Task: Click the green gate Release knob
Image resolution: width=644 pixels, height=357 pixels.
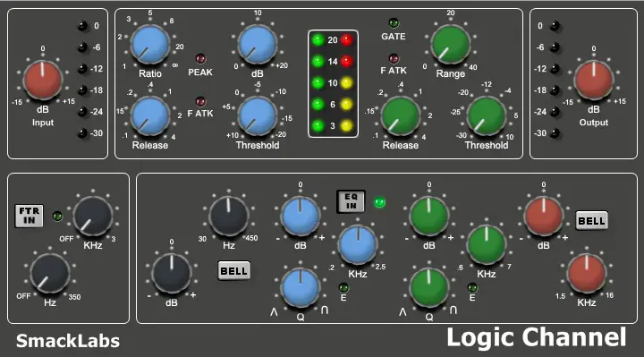Action: point(401,116)
